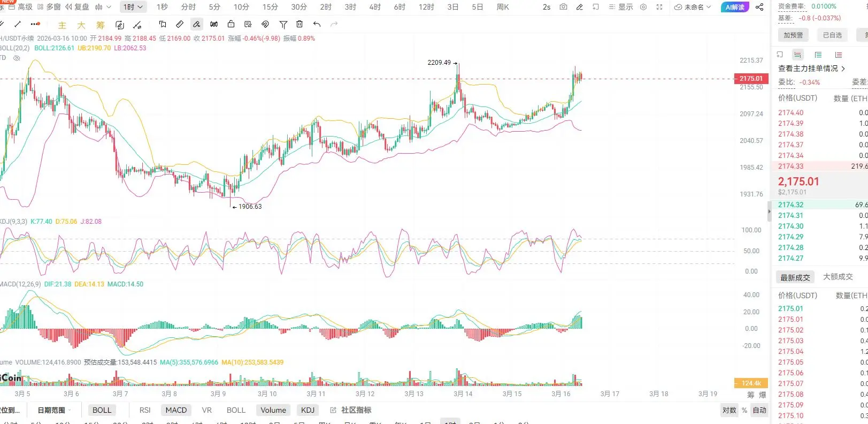Toggle MACD sub-indicator
This screenshot has height=424, width=868.
coord(176,410)
